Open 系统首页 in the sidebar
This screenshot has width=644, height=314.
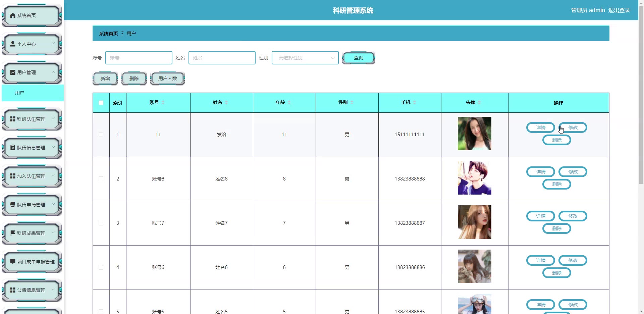tap(32, 15)
